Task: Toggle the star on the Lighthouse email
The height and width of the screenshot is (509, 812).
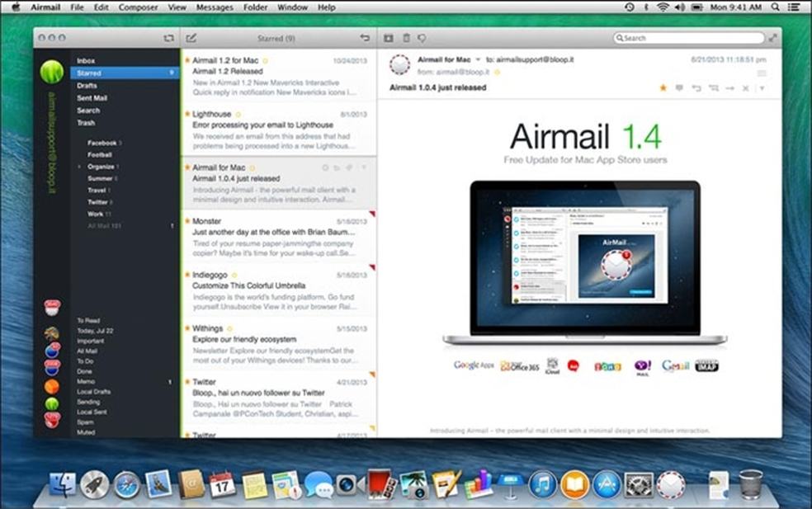Action: click(x=188, y=114)
